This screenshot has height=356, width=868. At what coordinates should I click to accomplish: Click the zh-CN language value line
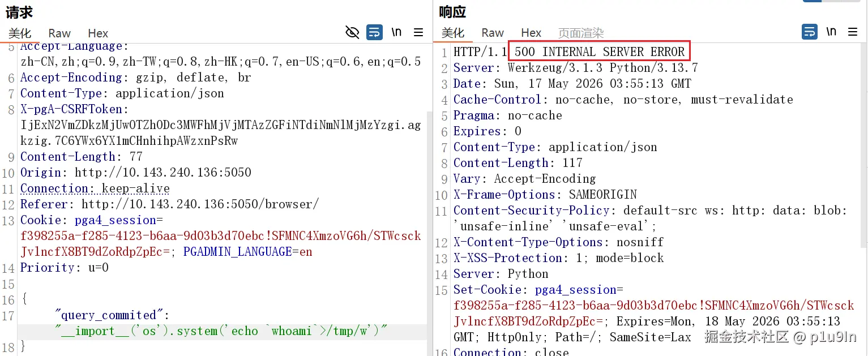coord(220,61)
